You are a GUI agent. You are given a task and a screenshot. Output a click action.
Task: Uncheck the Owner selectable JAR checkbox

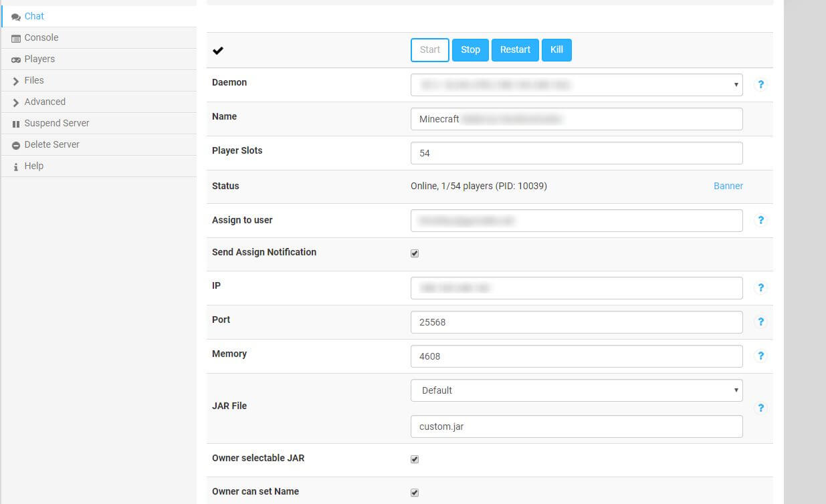[x=415, y=459]
